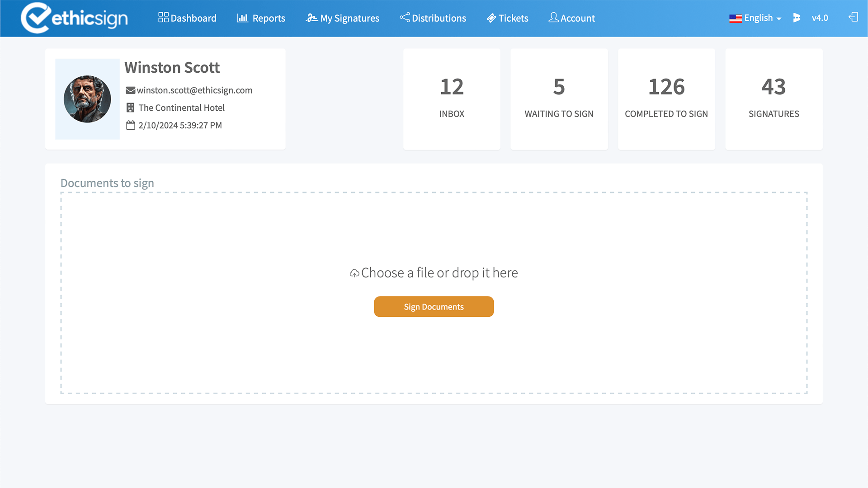
Task: Click the building icon by Continental Hotel
Action: 130,108
